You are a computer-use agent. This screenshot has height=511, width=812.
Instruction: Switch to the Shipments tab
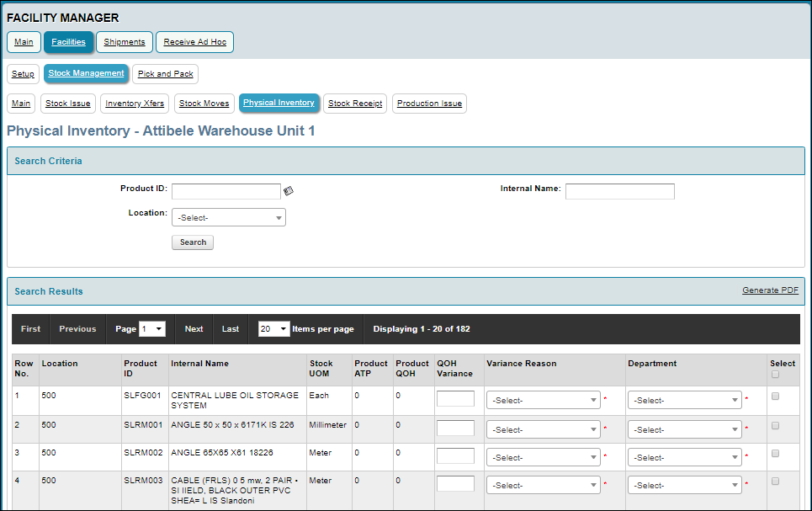[124, 41]
